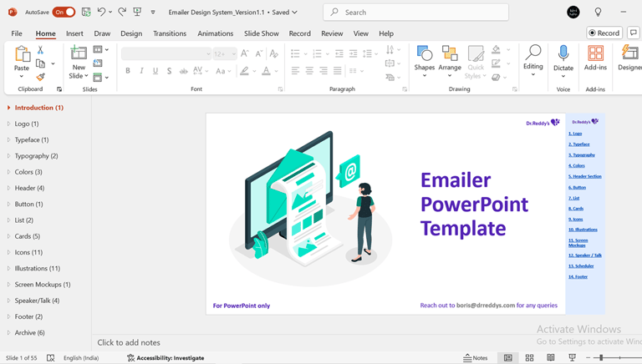This screenshot has width=642, height=364.
Task: Open the Transitions tab
Action: (170, 33)
